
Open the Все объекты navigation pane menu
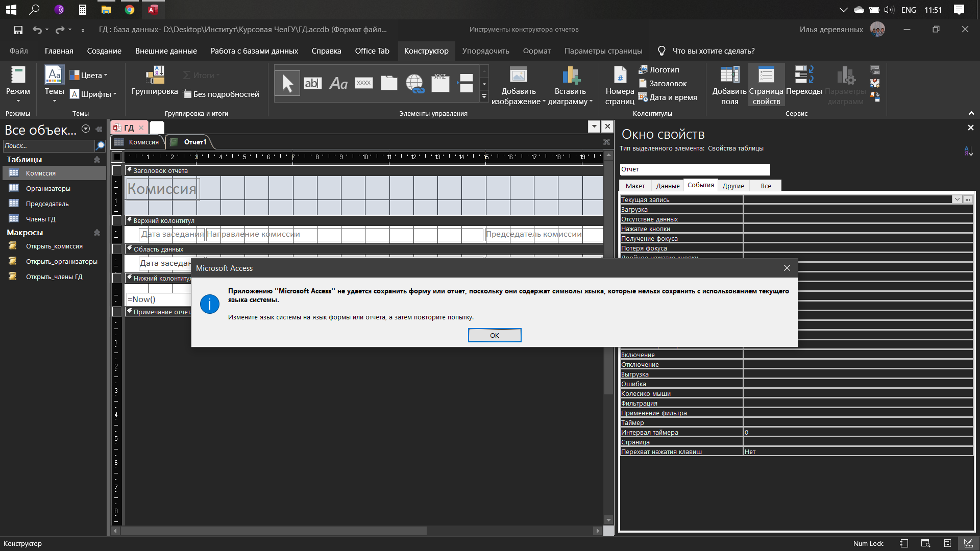(x=86, y=129)
